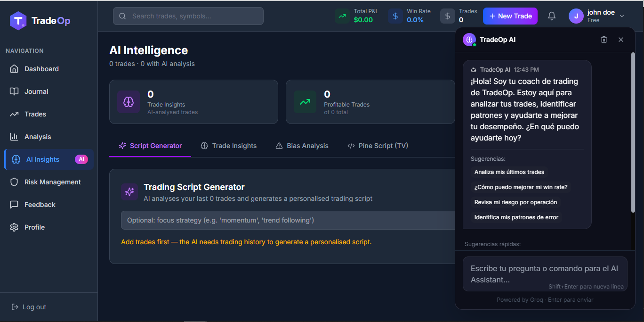This screenshot has height=322, width=644.
Task: Click the AI Insights brain icon
Action: pos(16,159)
